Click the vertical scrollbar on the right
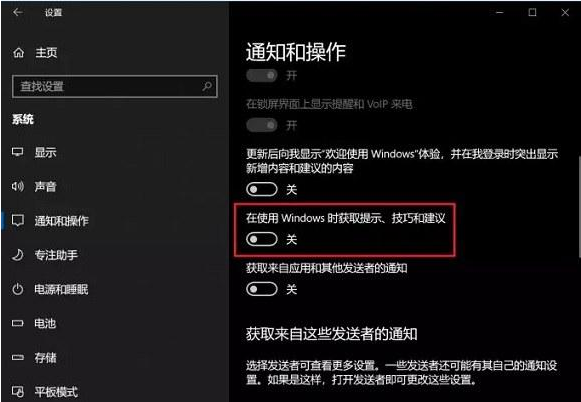The image size is (581, 402). click(x=579, y=207)
